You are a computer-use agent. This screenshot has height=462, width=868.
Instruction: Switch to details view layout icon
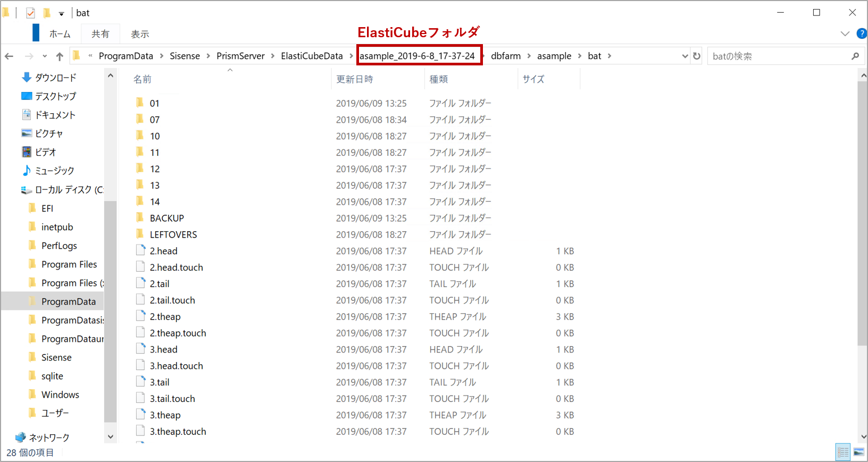(843, 452)
